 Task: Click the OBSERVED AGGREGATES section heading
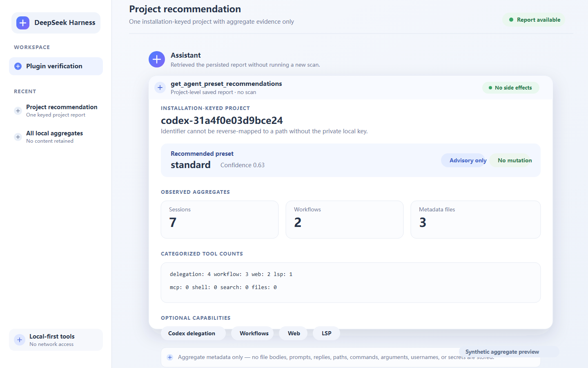pos(195,192)
